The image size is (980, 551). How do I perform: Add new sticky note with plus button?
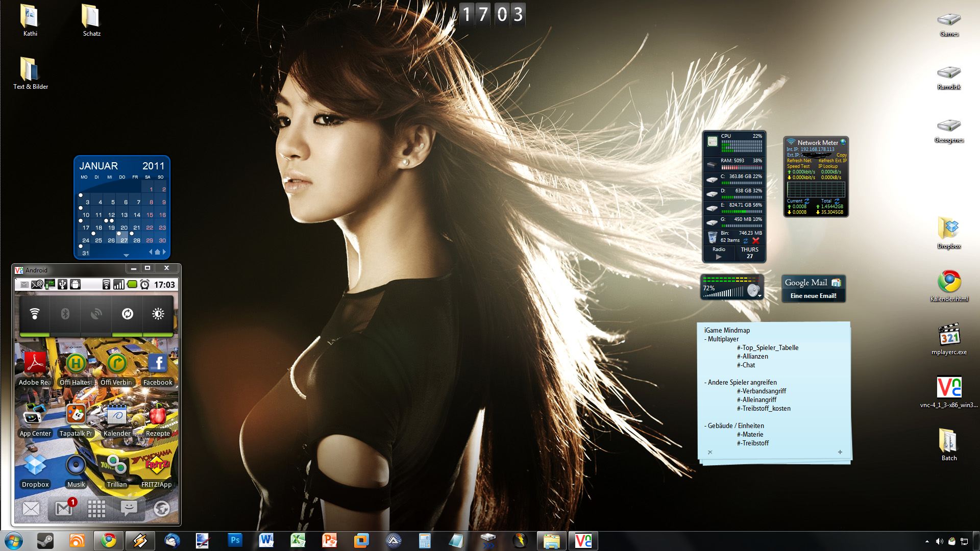click(x=840, y=452)
